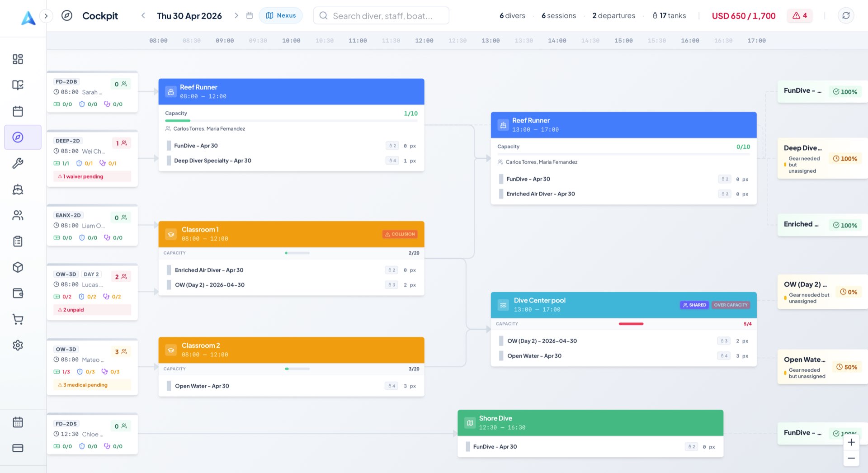This screenshot has height=473, width=868.
Task: Click the 2 unpaid warning
Action: [92, 310]
